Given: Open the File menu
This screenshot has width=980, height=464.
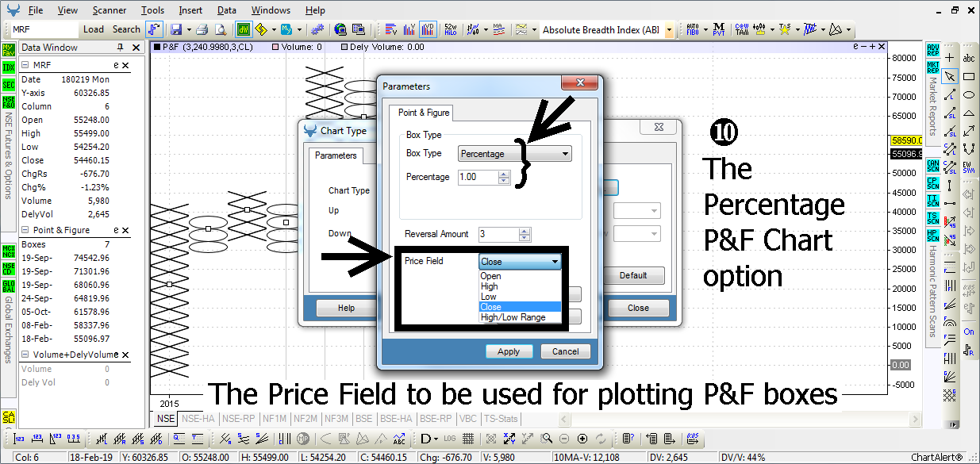Looking at the screenshot, I should coord(36,10).
